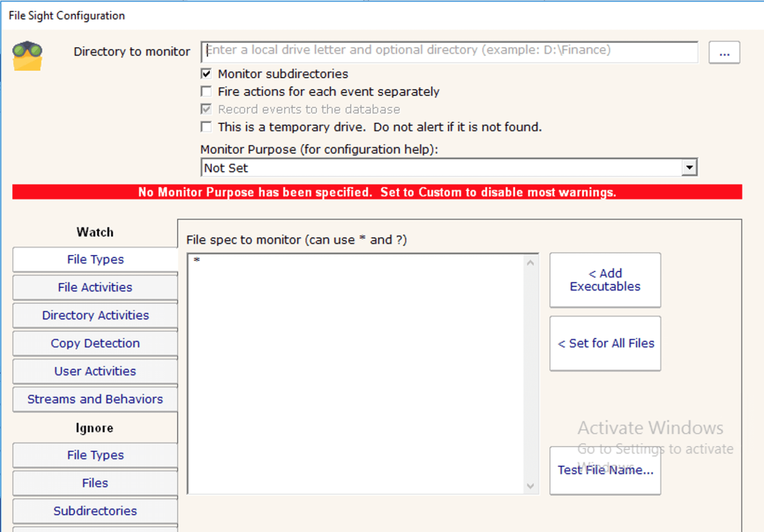This screenshot has height=532, width=764.
Task: Click the File Sight binoculars icon
Action: pos(27,56)
